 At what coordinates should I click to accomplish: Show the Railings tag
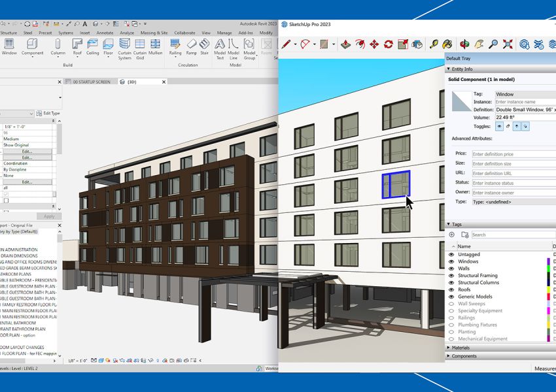(x=451, y=318)
